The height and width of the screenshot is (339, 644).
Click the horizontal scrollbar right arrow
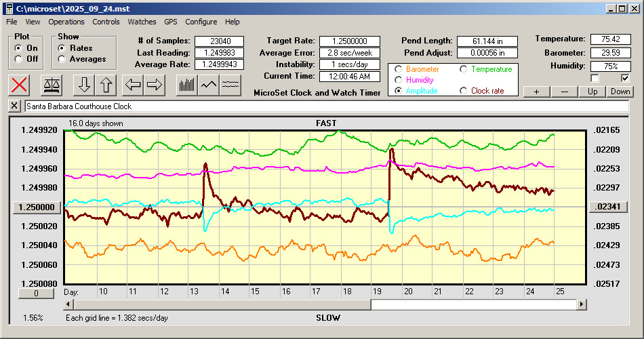pos(582,305)
